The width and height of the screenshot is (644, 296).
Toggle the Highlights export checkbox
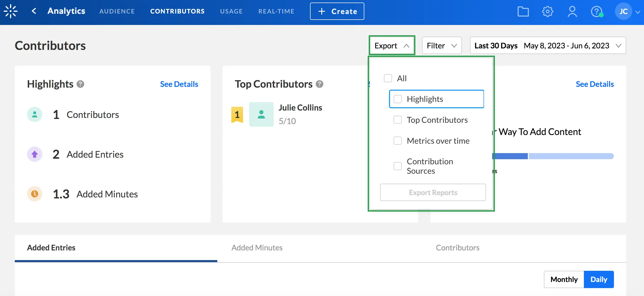pos(398,99)
